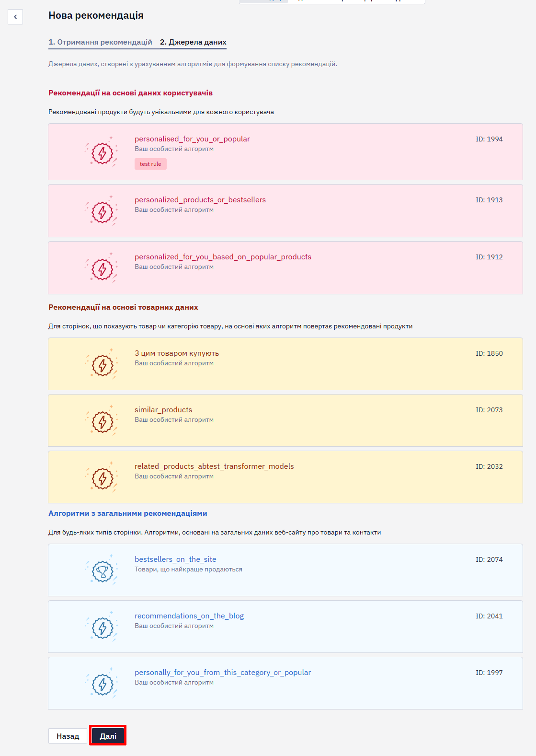
Task: Click the lightning icon beside З цим товаром купують
Action: pyautogui.click(x=102, y=364)
